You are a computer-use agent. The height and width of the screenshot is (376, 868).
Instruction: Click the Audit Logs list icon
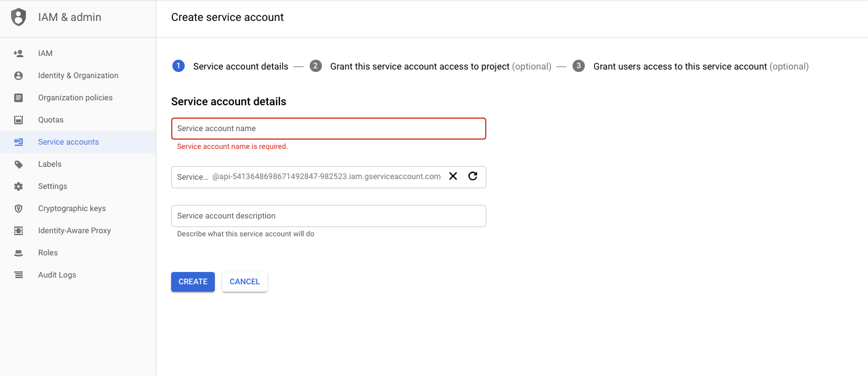tap(18, 275)
